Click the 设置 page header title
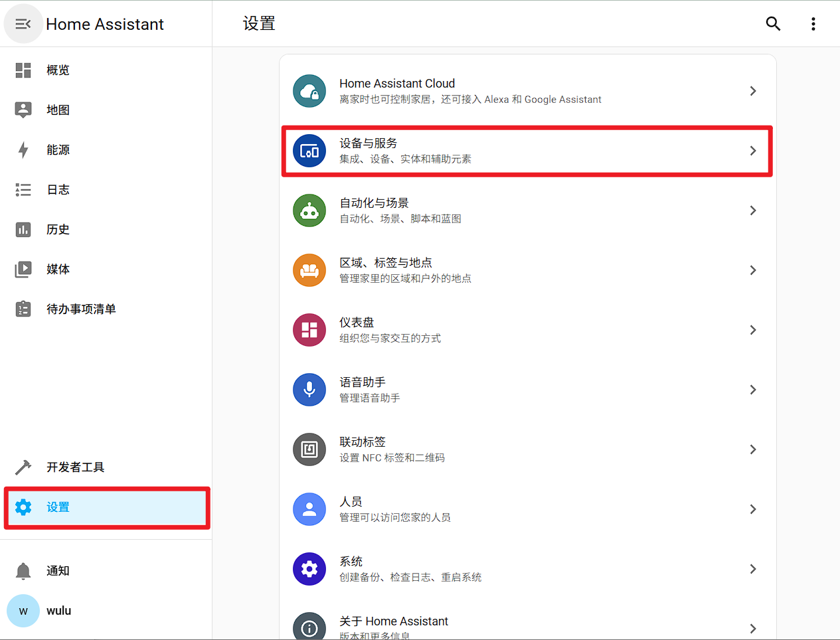The height and width of the screenshot is (640, 840). tap(259, 24)
